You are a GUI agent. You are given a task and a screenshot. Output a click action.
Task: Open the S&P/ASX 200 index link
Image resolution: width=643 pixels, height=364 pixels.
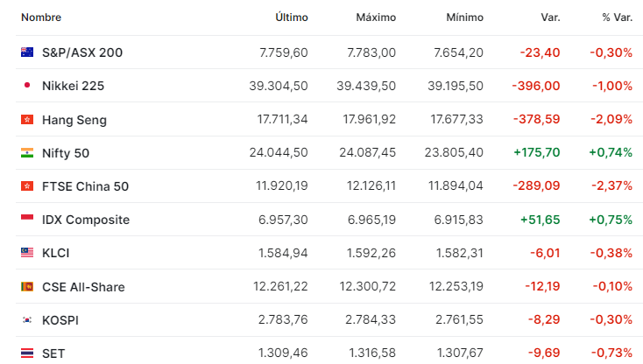[x=82, y=52]
